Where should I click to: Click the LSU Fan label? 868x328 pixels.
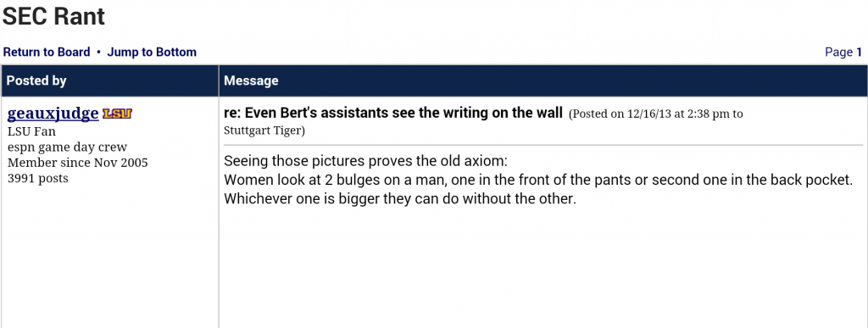tap(31, 131)
